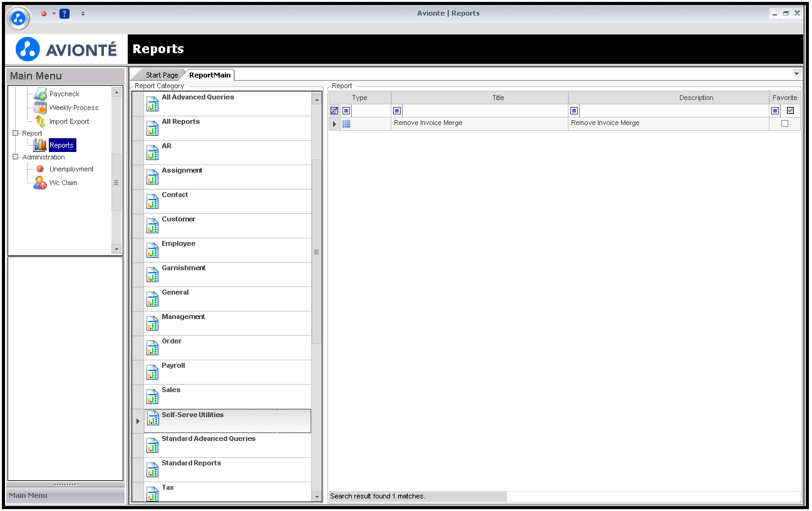Click scroll down arrow of Report Category list
This screenshot has width=812, height=511.
pos(316,497)
